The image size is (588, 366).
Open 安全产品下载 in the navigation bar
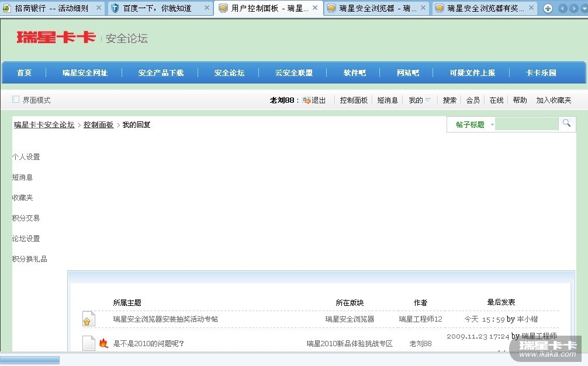161,73
